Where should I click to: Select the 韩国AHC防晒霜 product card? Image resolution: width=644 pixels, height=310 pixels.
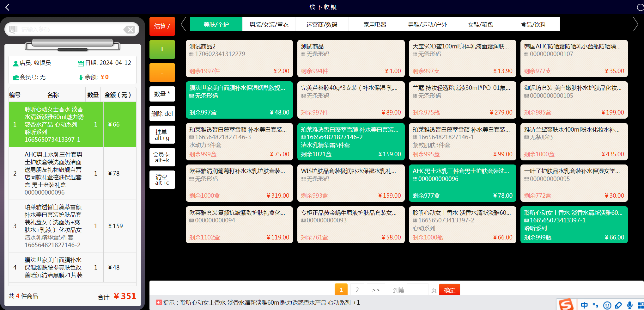[x=574, y=59]
